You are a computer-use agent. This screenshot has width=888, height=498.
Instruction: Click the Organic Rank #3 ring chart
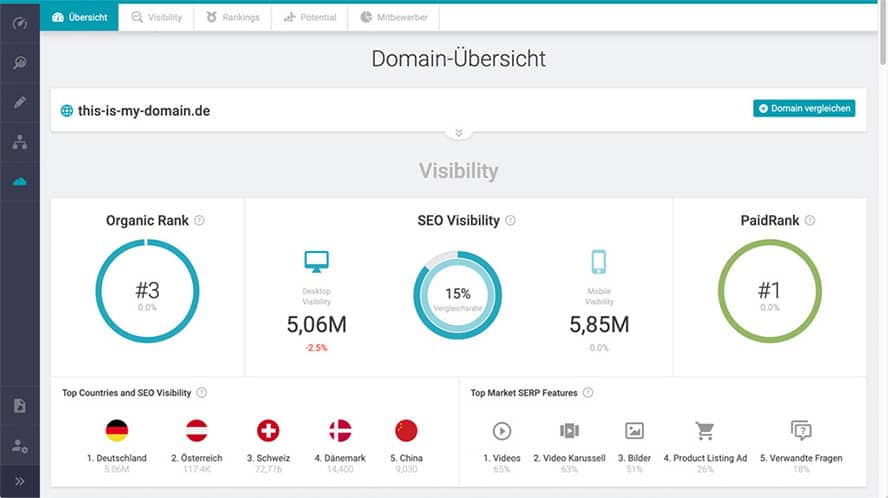click(x=147, y=291)
